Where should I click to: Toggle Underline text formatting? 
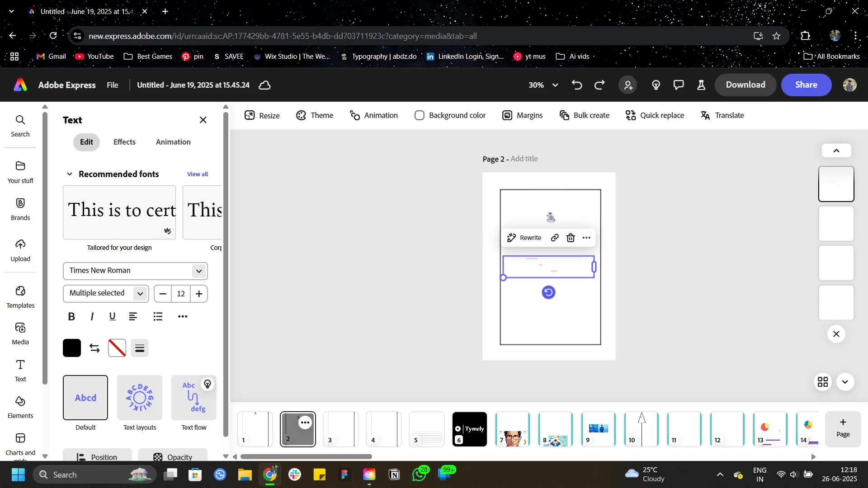click(113, 316)
